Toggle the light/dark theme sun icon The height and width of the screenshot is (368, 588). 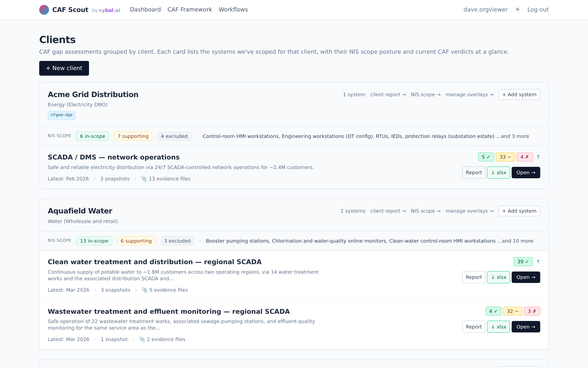(x=517, y=10)
